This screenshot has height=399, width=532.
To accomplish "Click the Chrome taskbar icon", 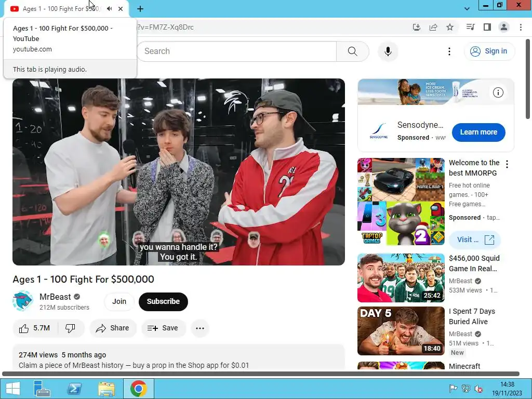I will (x=138, y=389).
